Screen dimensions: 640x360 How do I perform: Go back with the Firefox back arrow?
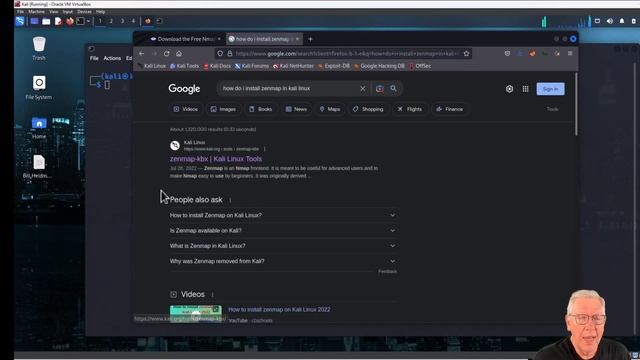click(142, 53)
